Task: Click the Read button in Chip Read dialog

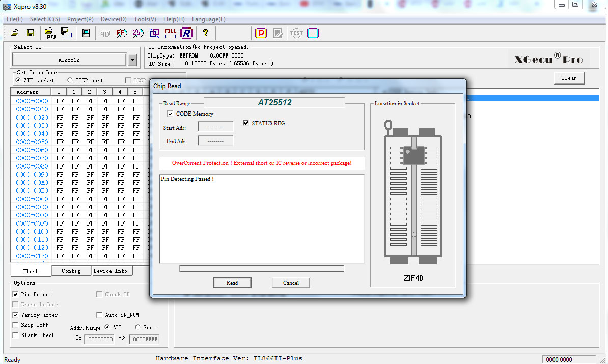Action: tap(232, 283)
